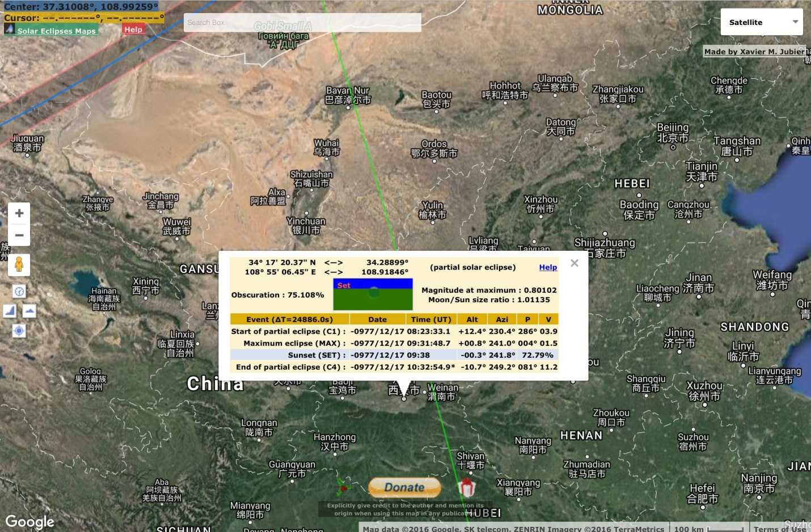Click the gift box icon
The image size is (811, 532).
466,487
